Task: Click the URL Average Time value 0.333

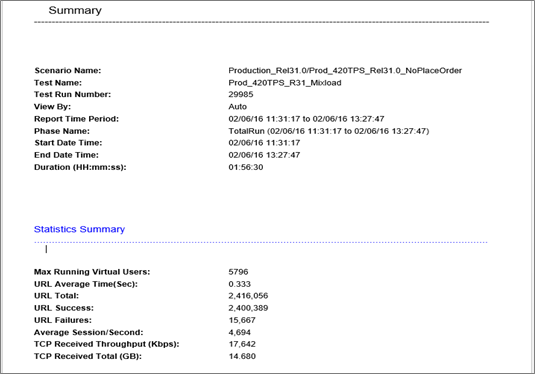Action: coord(240,284)
